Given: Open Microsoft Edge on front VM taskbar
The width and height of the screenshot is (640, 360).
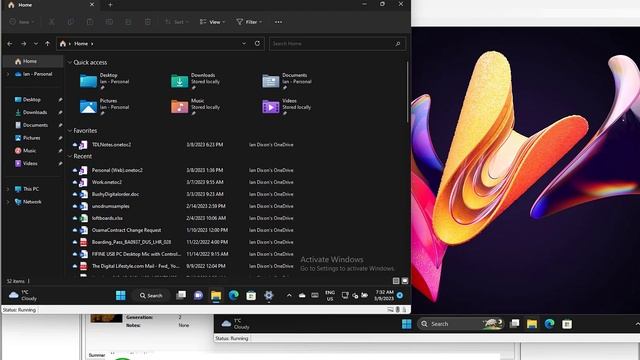Looking at the screenshot, I should pyautogui.click(x=233, y=296).
